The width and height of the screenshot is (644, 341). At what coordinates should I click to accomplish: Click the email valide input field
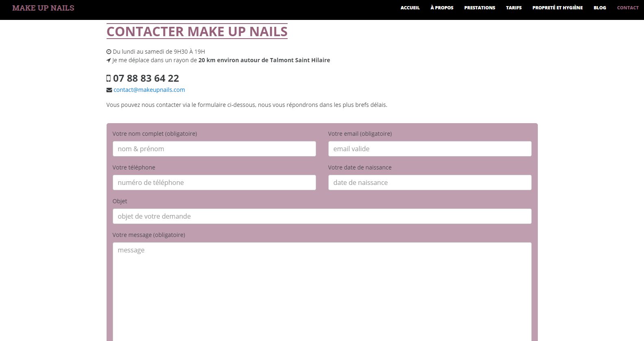(430, 149)
